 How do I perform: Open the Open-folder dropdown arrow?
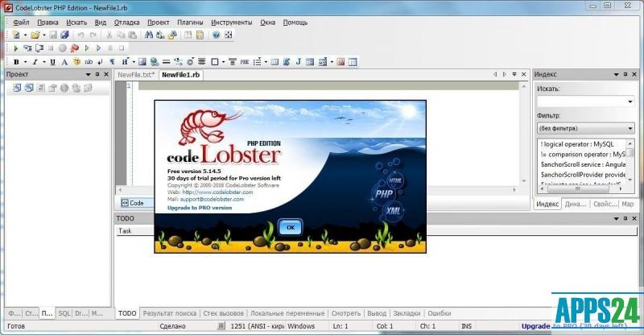(44, 35)
